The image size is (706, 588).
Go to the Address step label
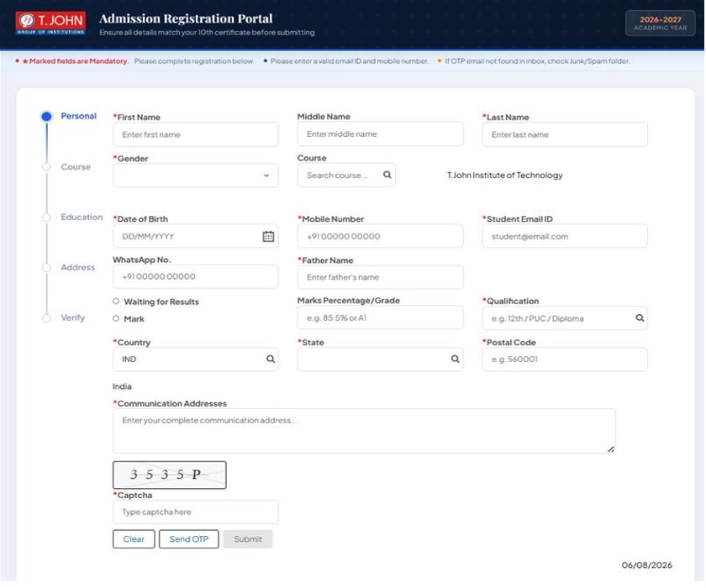[78, 268]
